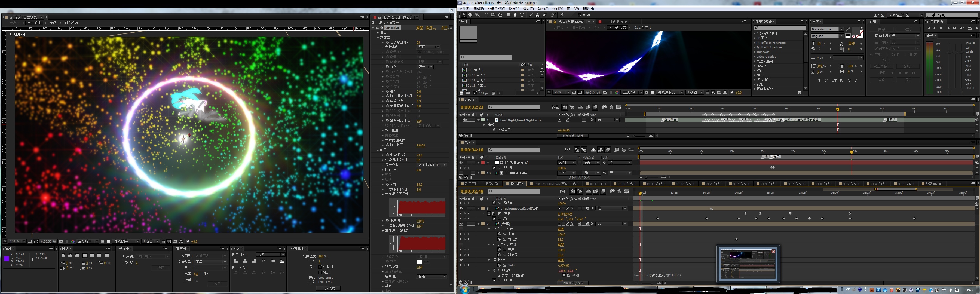Image resolution: width=980 pixels, height=294 pixels.
Task: Toggle the 位置 checkbox in tracker panel
Action: 871,54
